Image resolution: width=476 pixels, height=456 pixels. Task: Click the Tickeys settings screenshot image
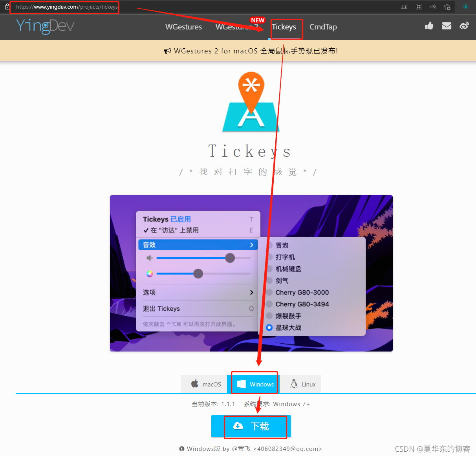(251, 273)
